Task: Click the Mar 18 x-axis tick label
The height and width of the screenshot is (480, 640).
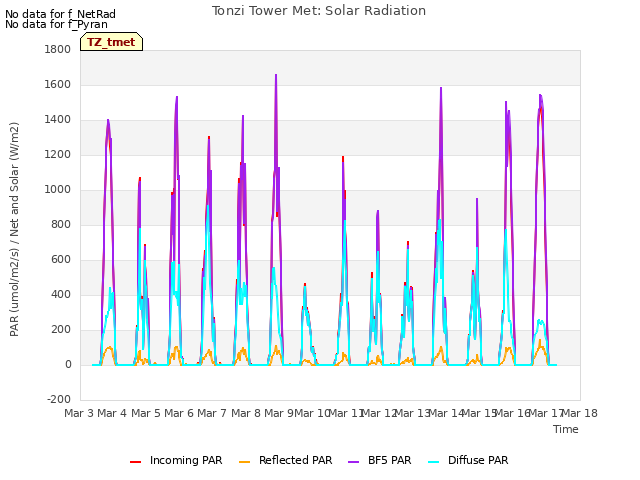Action: tap(579, 413)
